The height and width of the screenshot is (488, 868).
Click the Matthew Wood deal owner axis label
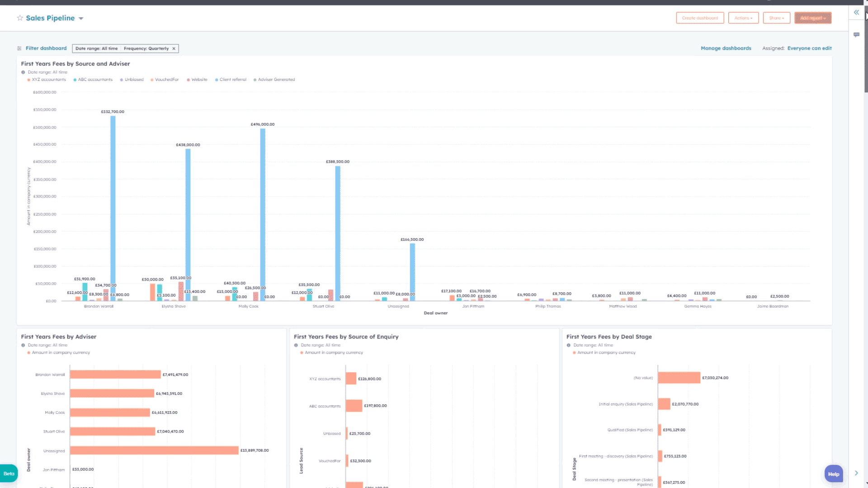pyautogui.click(x=623, y=306)
